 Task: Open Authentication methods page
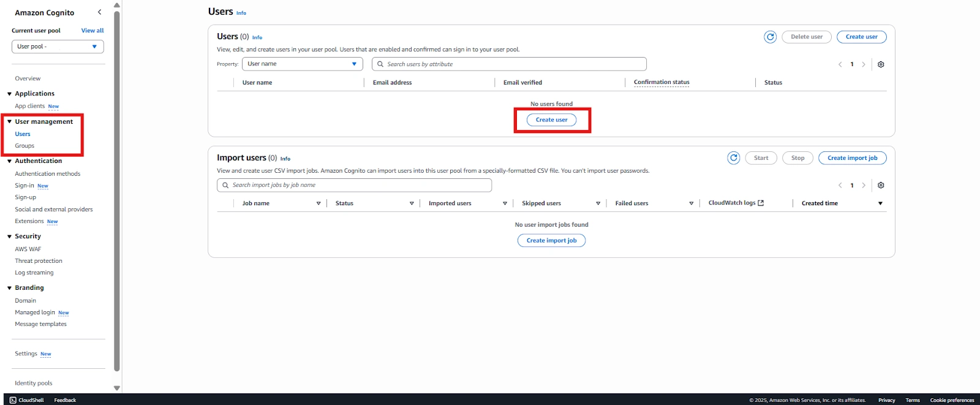(48, 174)
